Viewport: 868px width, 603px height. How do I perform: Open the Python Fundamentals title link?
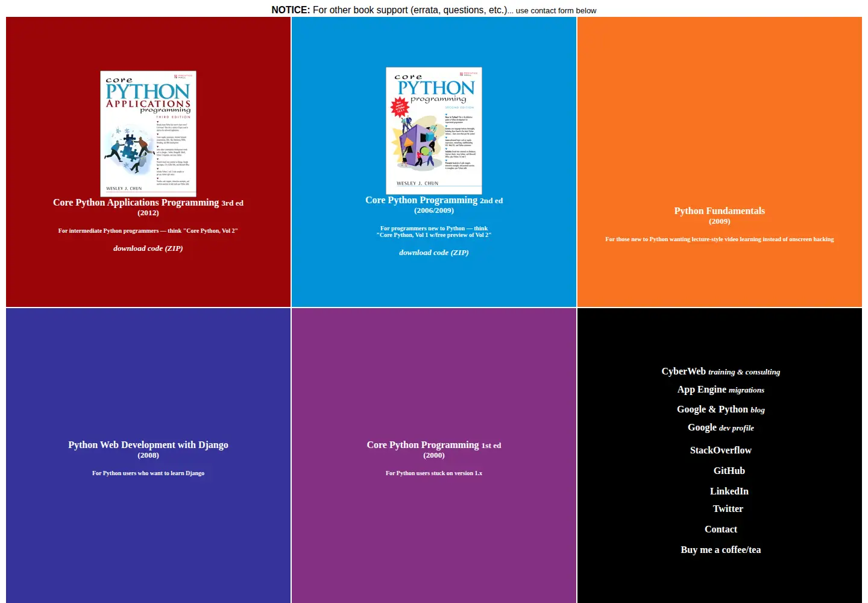tap(720, 211)
